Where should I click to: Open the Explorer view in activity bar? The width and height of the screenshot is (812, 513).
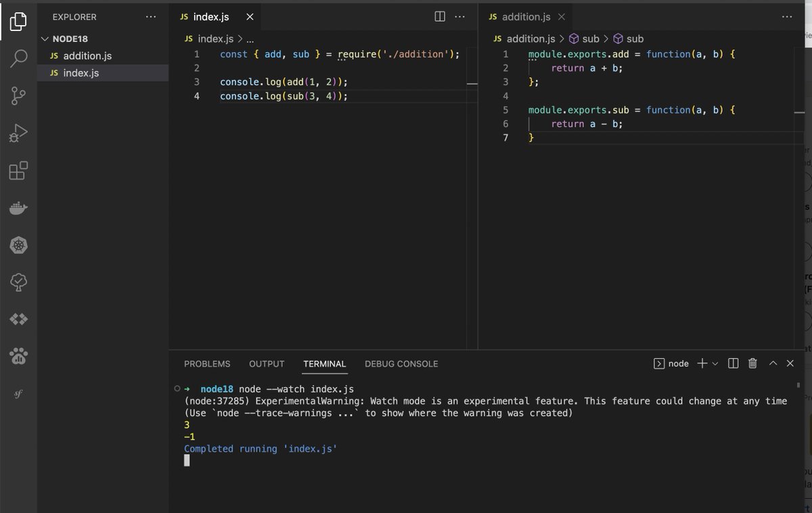18,22
